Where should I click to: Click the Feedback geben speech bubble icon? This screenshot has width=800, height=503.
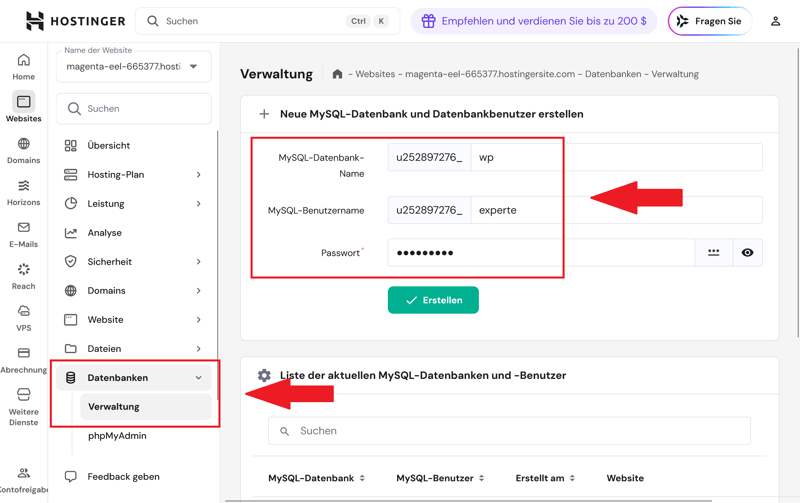(70, 476)
